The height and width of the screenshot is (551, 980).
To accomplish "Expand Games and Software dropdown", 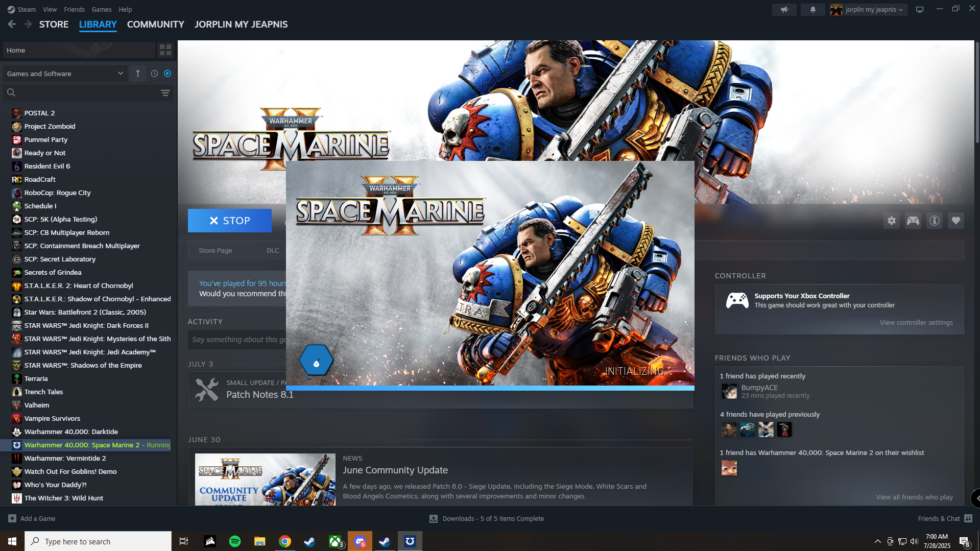I will [x=64, y=74].
